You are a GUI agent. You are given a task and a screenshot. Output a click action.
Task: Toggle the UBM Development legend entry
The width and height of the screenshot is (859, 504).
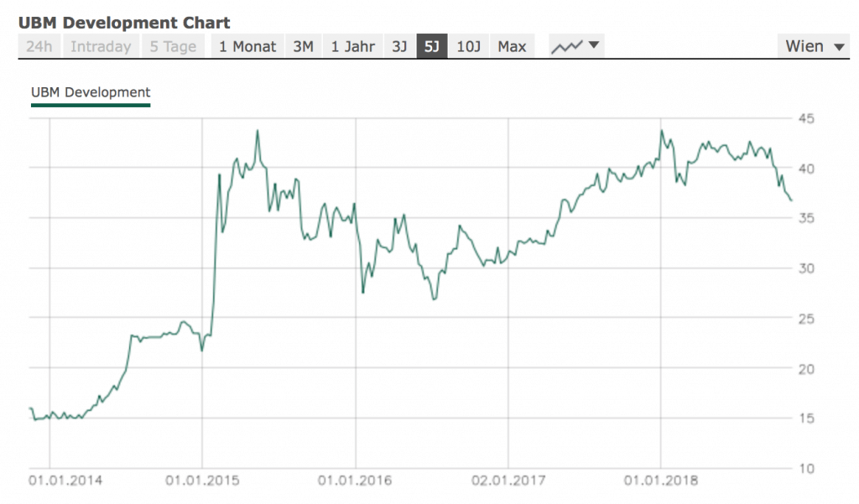(x=91, y=92)
